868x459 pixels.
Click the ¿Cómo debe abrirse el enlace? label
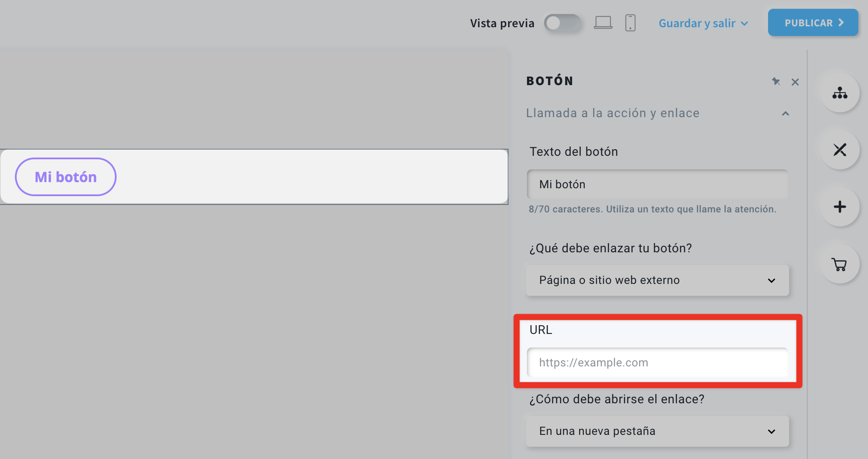pyautogui.click(x=617, y=399)
